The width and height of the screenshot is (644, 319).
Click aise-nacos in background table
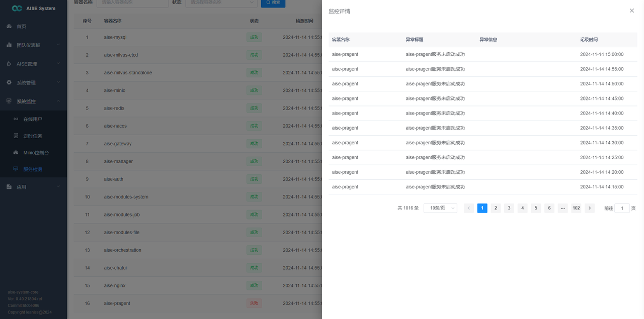point(115,126)
